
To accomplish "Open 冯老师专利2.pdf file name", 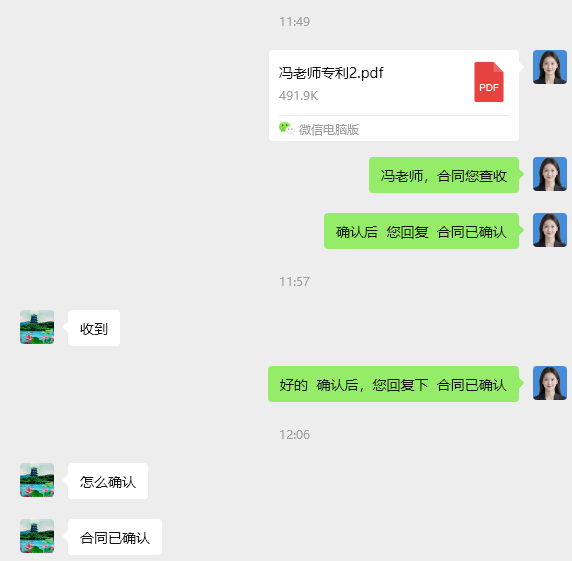I will click(331, 73).
